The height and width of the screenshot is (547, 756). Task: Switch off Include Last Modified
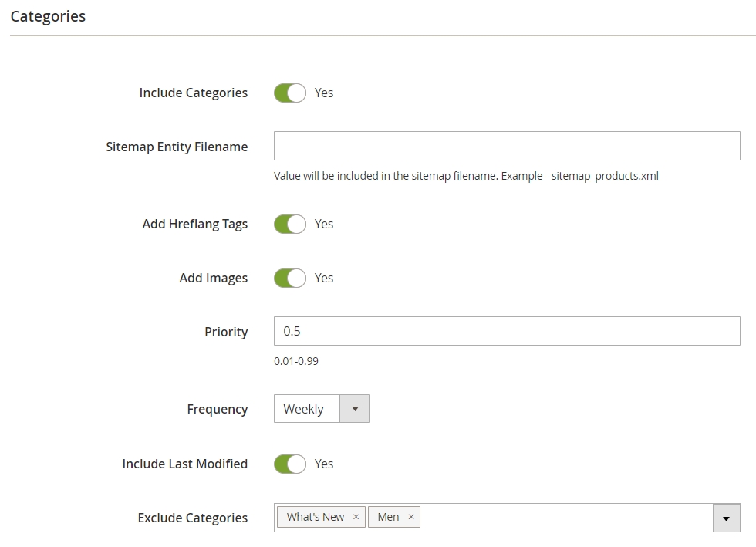click(290, 464)
